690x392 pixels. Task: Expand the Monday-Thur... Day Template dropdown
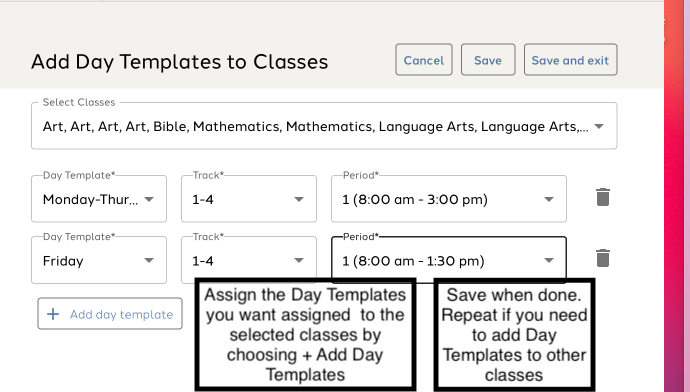pos(149,199)
